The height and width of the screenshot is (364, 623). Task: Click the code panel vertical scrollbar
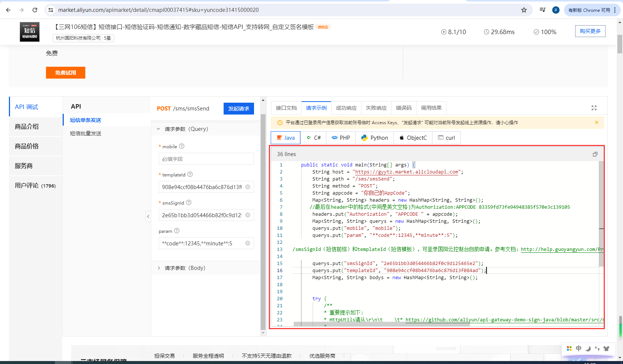point(601,214)
